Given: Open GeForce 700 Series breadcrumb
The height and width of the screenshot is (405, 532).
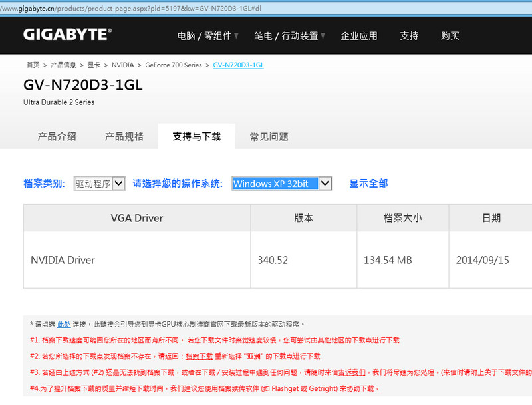Looking at the screenshot, I should (x=174, y=65).
